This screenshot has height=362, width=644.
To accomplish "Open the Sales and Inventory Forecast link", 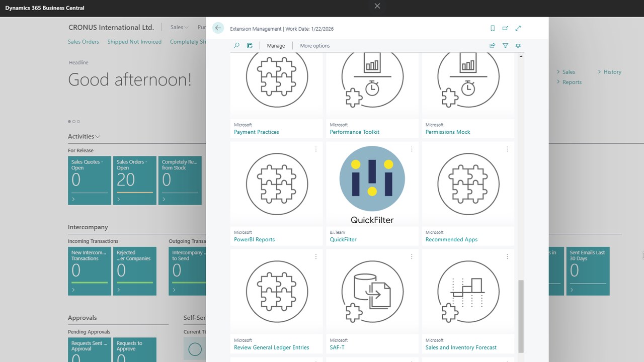I will pos(461,347).
